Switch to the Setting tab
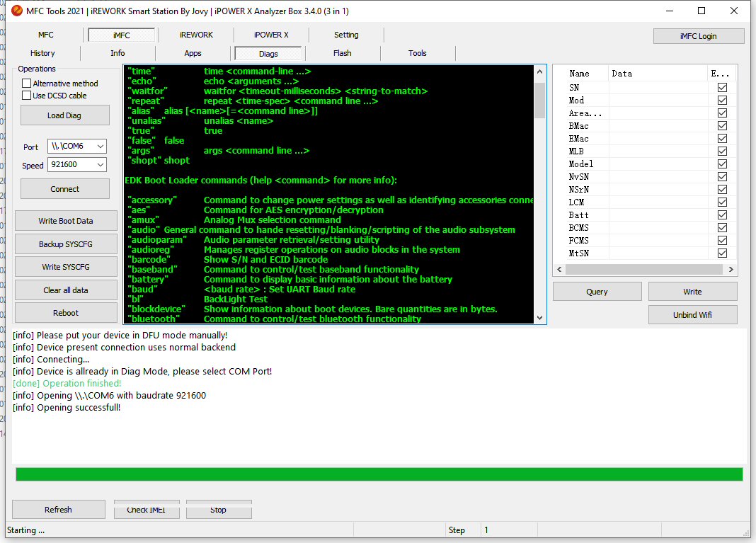756x543 pixels. [346, 34]
